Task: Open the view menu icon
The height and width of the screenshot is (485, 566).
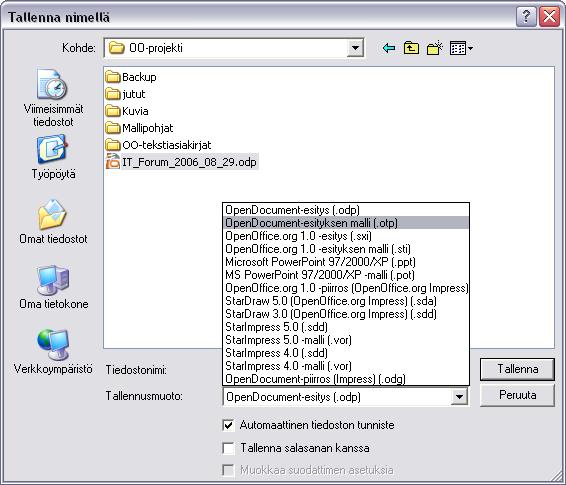Action: (461, 48)
